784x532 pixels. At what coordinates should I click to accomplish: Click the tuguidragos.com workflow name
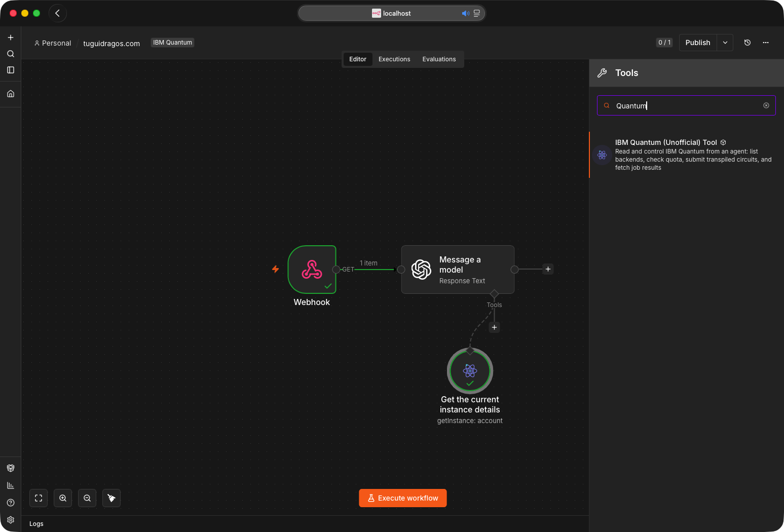pyautogui.click(x=111, y=44)
